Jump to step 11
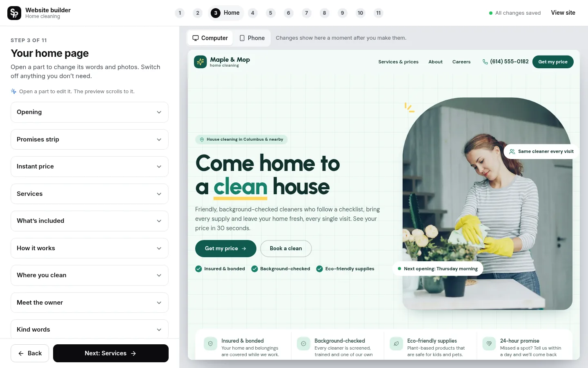This screenshot has height=368, width=588. pyautogui.click(x=379, y=13)
